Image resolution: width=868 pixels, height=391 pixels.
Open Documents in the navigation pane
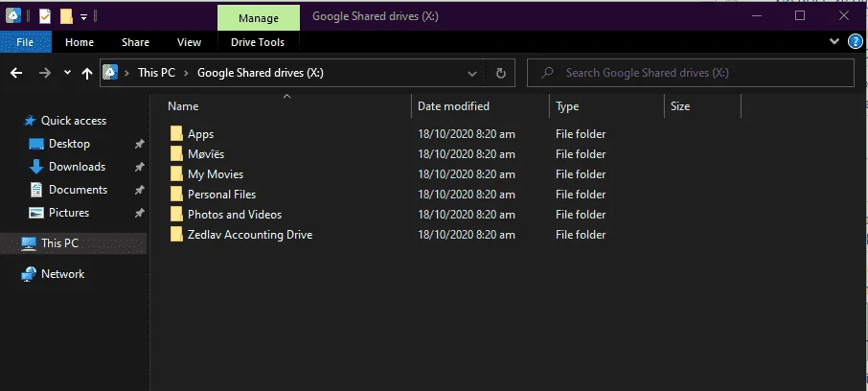click(78, 190)
